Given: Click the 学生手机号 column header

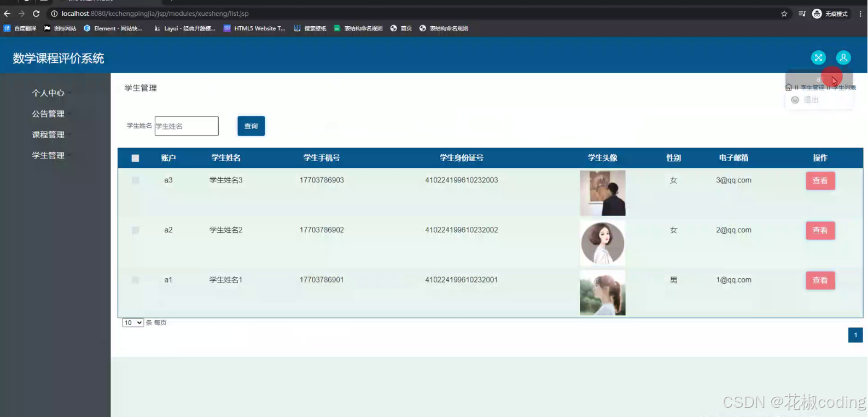Looking at the screenshot, I should tap(322, 158).
